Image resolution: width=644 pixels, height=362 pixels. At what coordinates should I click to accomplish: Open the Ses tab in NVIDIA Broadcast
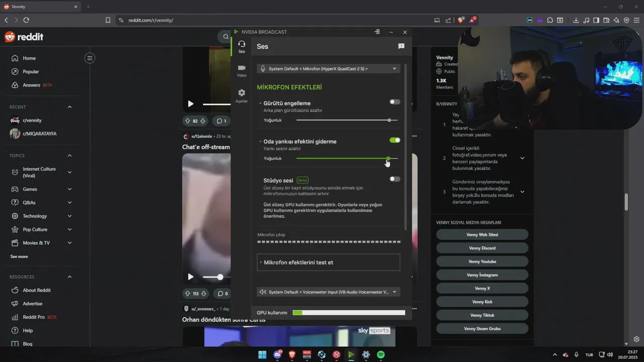pos(242,47)
